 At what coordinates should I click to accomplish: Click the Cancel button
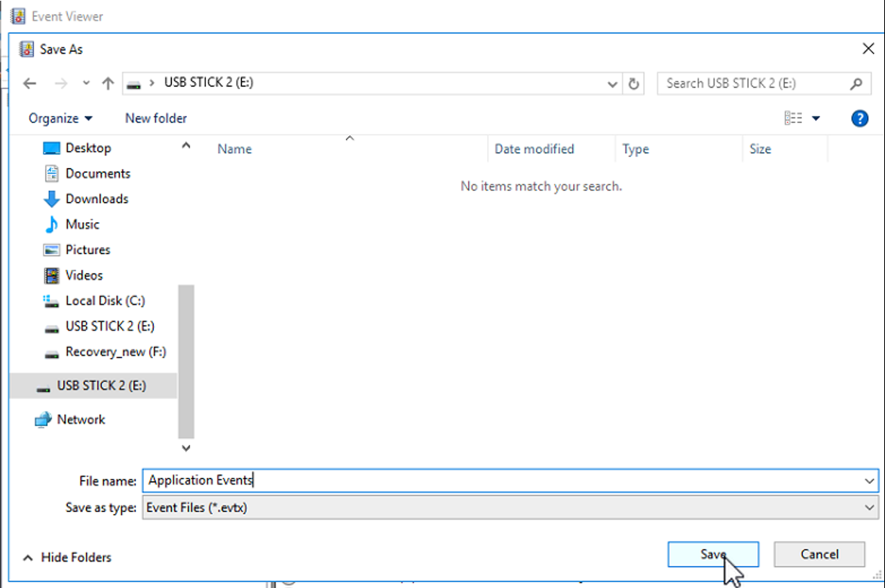click(819, 555)
